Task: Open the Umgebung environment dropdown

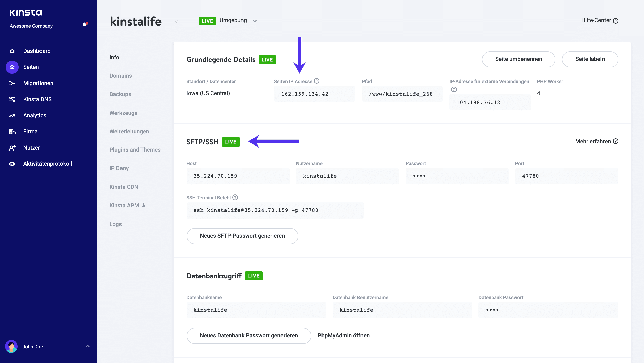Action: coord(255,21)
